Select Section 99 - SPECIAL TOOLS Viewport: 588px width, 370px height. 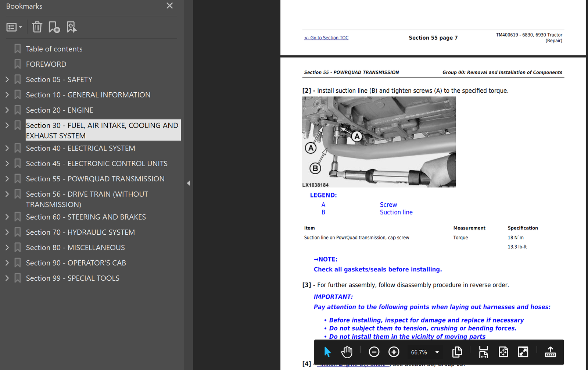[73, 278]
